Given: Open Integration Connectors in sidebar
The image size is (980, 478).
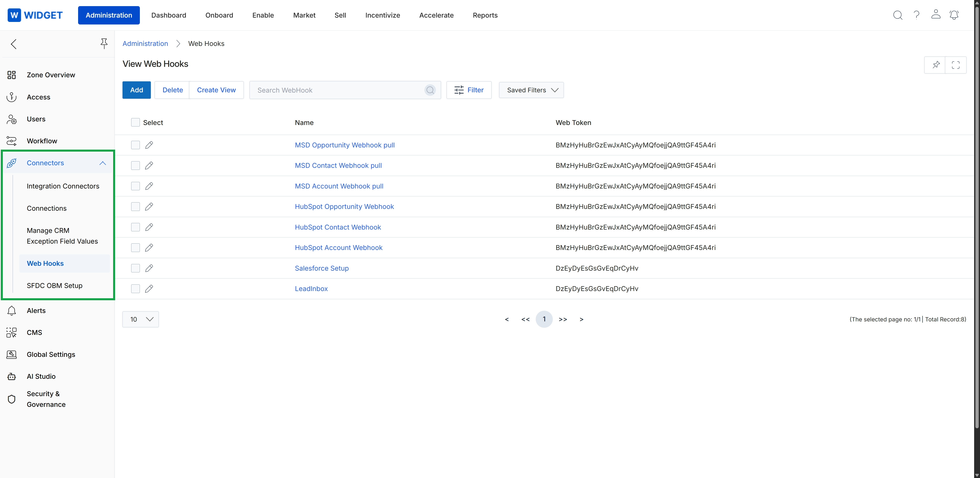Looking at the screenshot, I should click(x=63, y=186).
